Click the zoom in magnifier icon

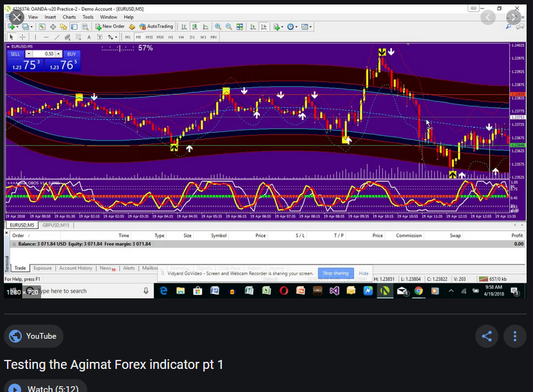coord(218,27)
